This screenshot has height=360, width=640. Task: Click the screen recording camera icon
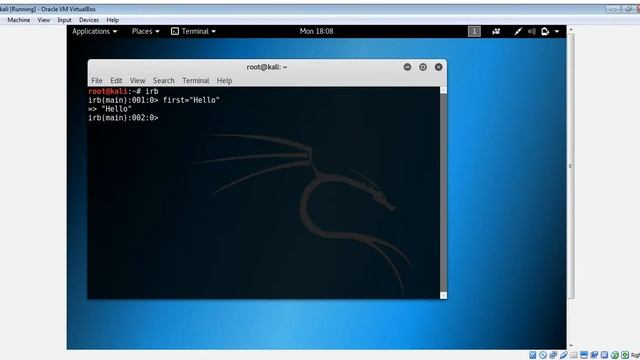click(496, 31)
